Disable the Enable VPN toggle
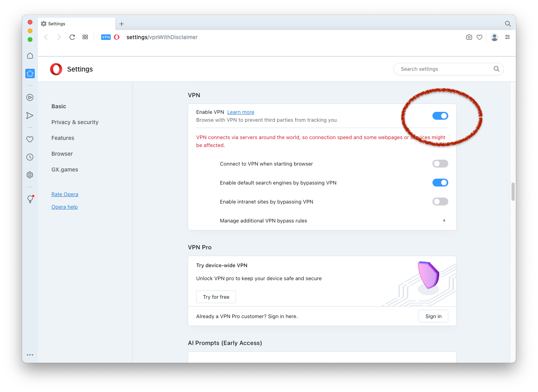The height and width of the screenshot is (392, 538). (x=440, y=116)
